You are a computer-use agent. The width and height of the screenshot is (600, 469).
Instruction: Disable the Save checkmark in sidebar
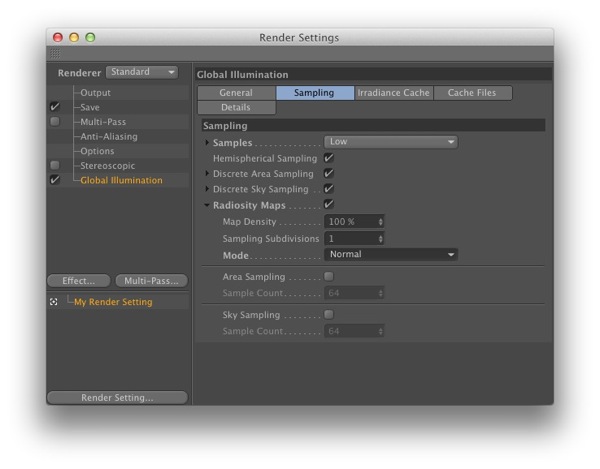(55, 107)
